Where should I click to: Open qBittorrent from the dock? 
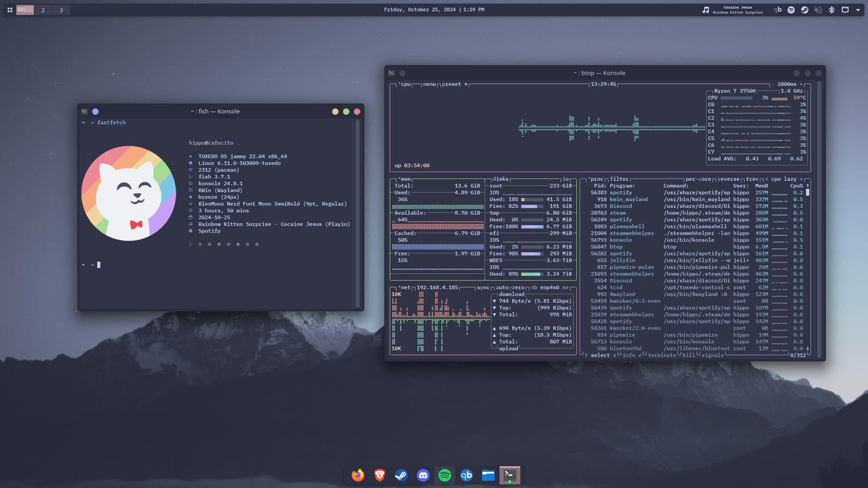point(467,475)
